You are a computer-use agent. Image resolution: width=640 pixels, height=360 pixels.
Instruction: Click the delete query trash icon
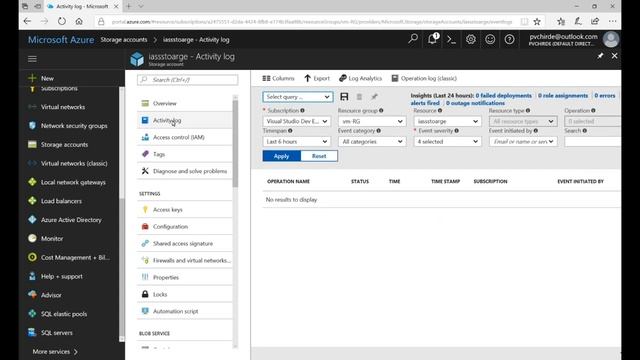[x=359, y=97]
